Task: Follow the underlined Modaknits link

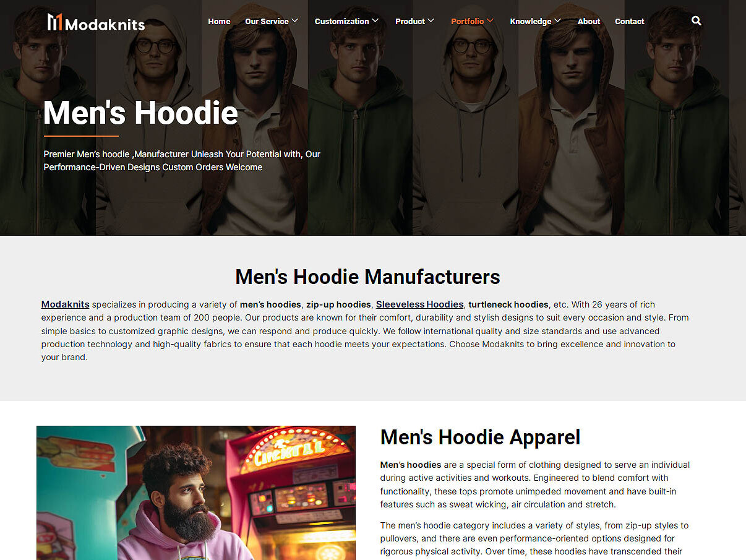Action: click(66, 304)
